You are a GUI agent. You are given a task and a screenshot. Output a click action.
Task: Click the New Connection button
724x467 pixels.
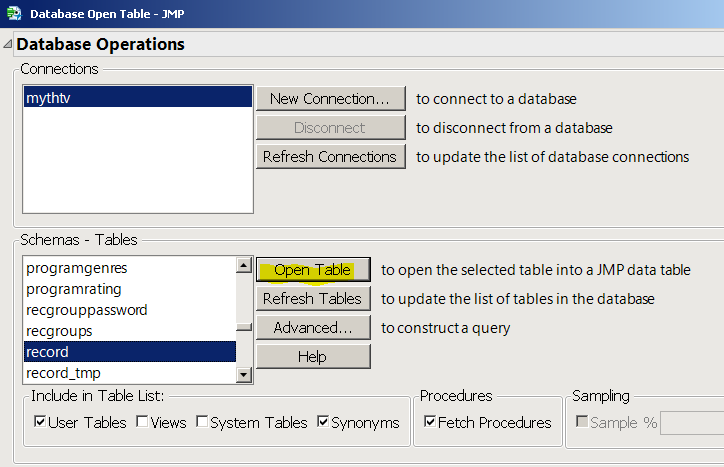[330, 99]
